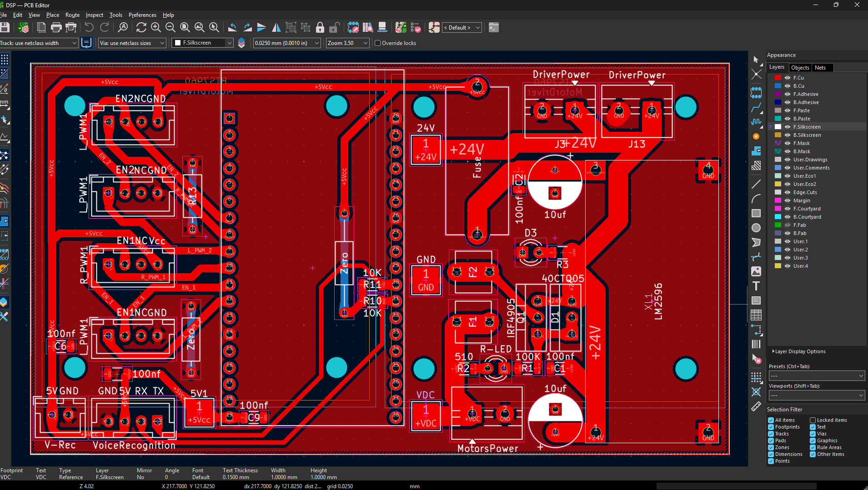This screenshot has height=490, width=868.
Task: Click the Print icon in toolbar
Action: pyautogui.click(x=56, y=27)
